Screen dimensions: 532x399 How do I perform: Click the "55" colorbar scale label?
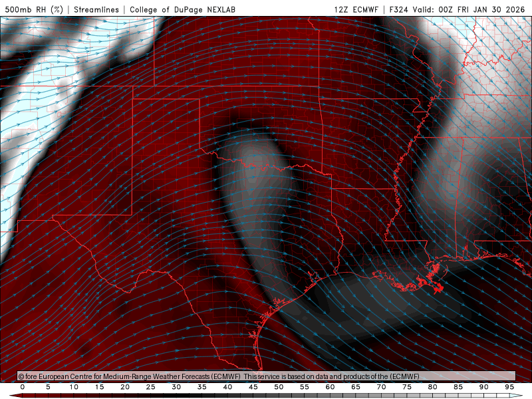point(305,387)
